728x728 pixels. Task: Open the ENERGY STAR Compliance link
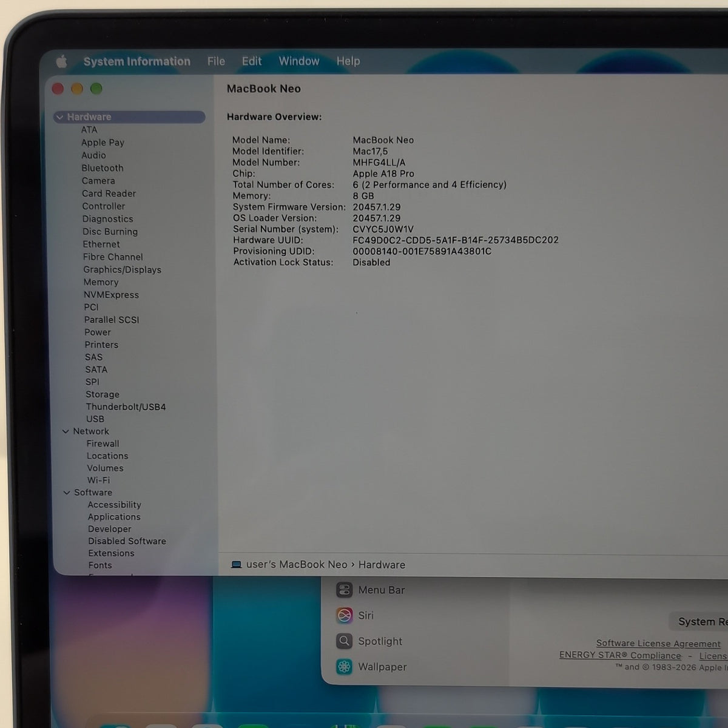pos(620,655)
